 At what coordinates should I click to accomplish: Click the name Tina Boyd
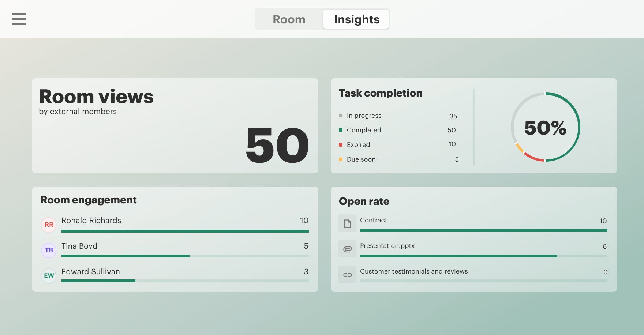[79, 246]
